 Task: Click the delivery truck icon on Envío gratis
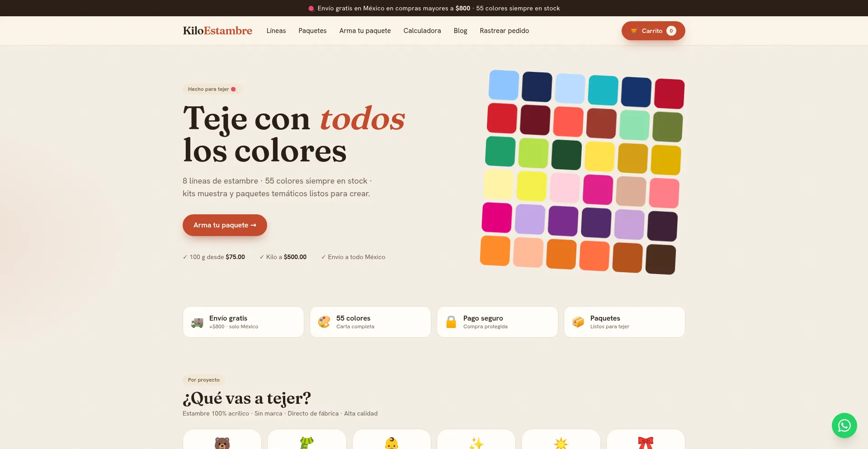197,322
